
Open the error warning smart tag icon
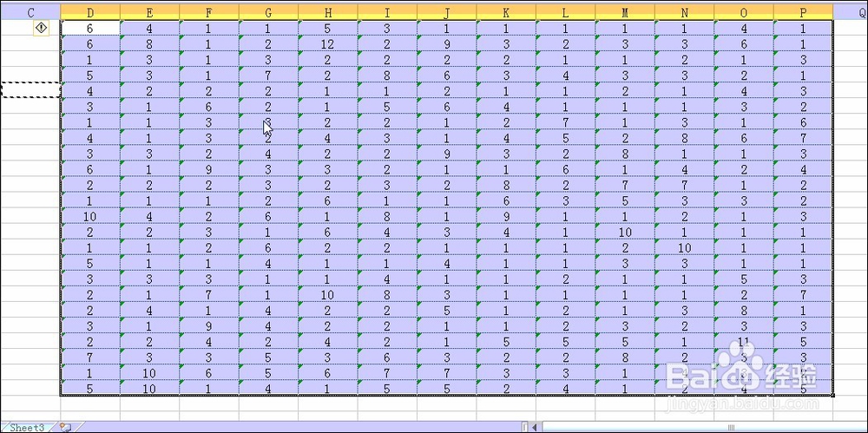(x=42, y=28)
